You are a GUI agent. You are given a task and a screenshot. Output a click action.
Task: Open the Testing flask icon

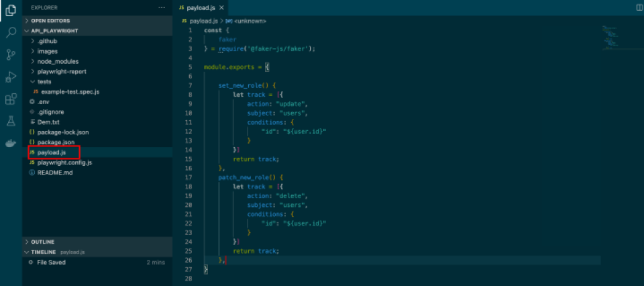point(11,121)
